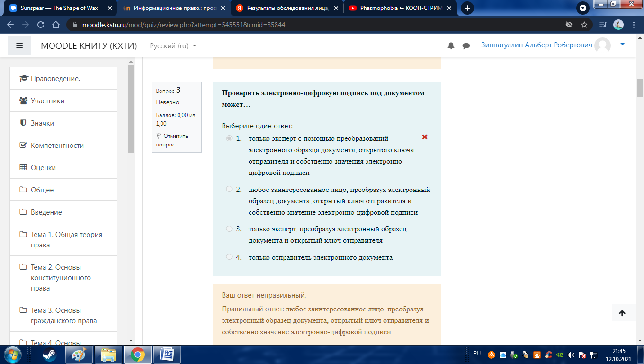The width and height of the screenshot is (644, 364).
Task: Open the volume speaker tray icon
Action: [572, 355]
